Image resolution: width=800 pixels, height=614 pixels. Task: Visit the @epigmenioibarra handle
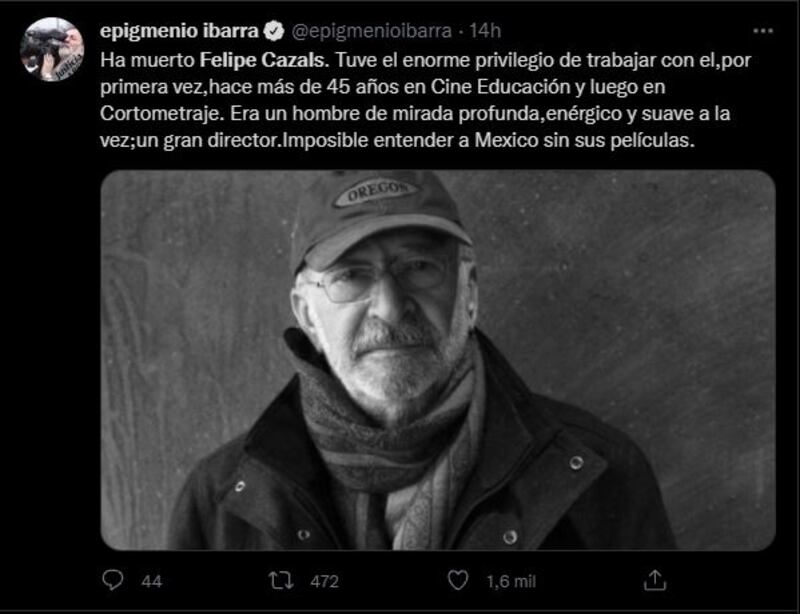pos(371,32)
